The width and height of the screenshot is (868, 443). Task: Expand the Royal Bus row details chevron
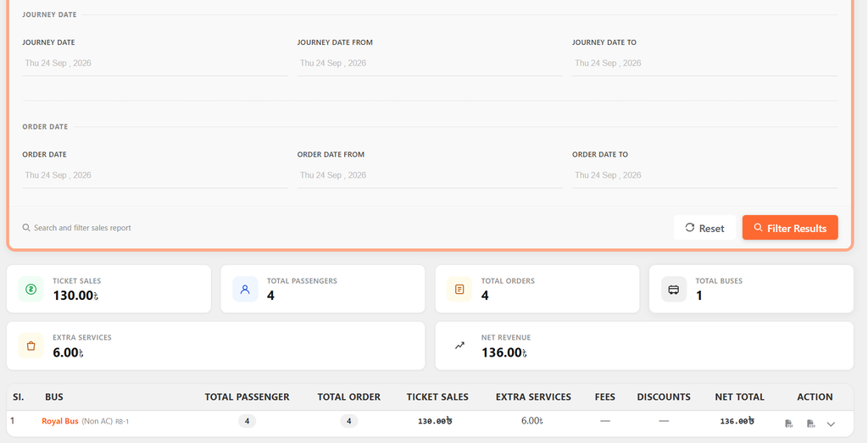[831, 424]
